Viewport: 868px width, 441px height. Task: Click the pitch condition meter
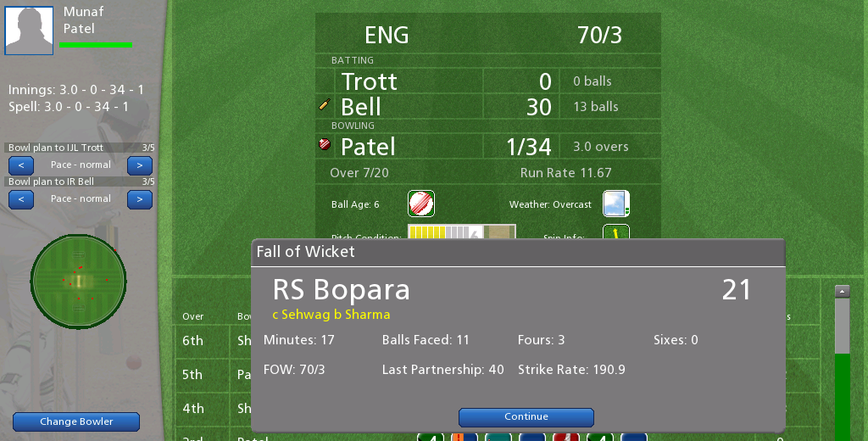point(462,232)
